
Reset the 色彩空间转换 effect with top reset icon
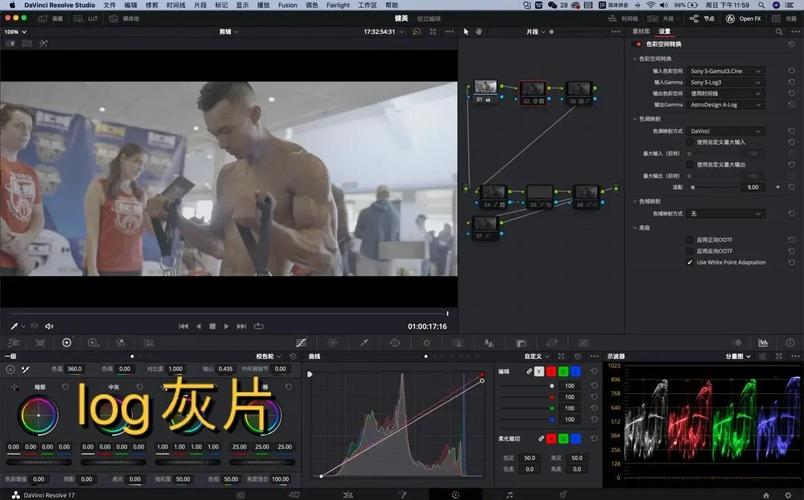point(791,44)
